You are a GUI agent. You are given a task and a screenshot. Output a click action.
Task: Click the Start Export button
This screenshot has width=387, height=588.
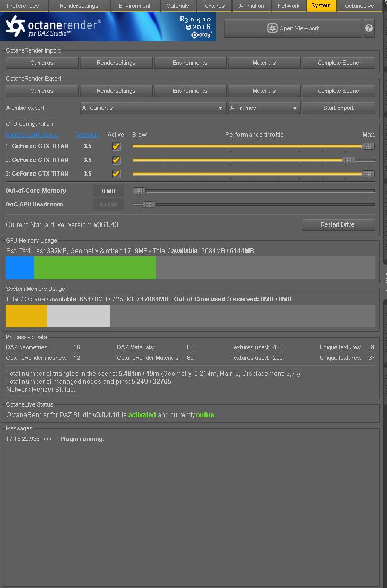339,108
